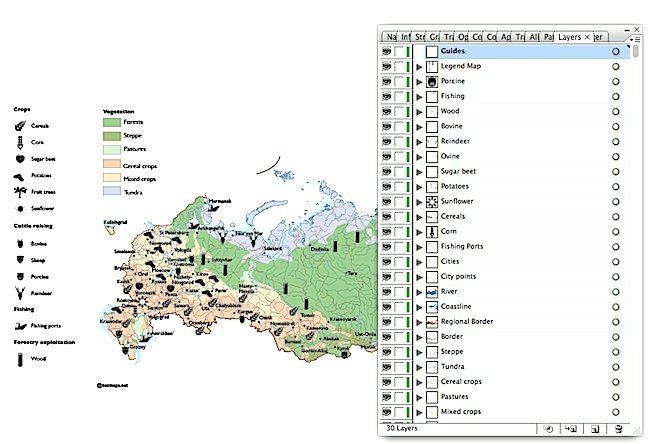650x444 pixels.
Task: Select the Guides layer name
Action: click(x=453, y=51)
